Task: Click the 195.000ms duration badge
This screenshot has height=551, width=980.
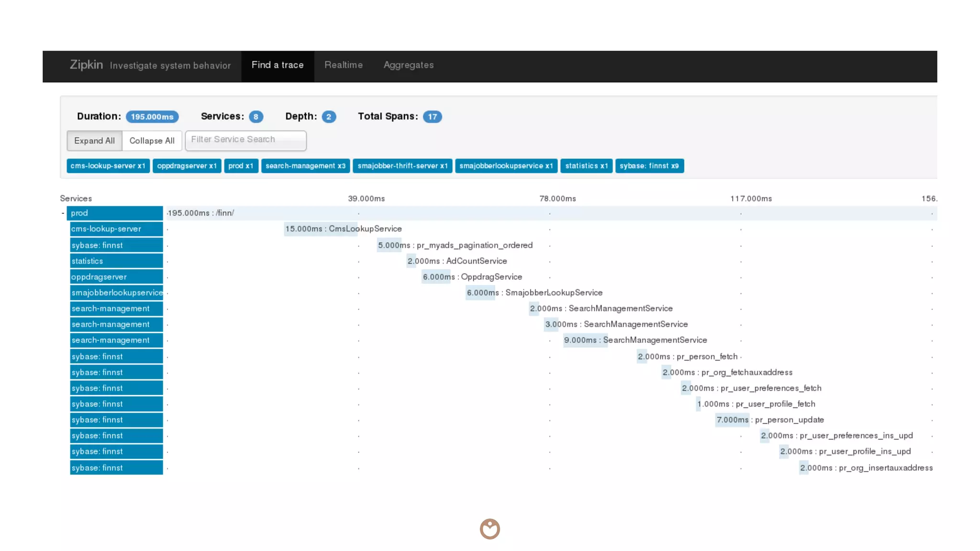Action: point(152,117)
